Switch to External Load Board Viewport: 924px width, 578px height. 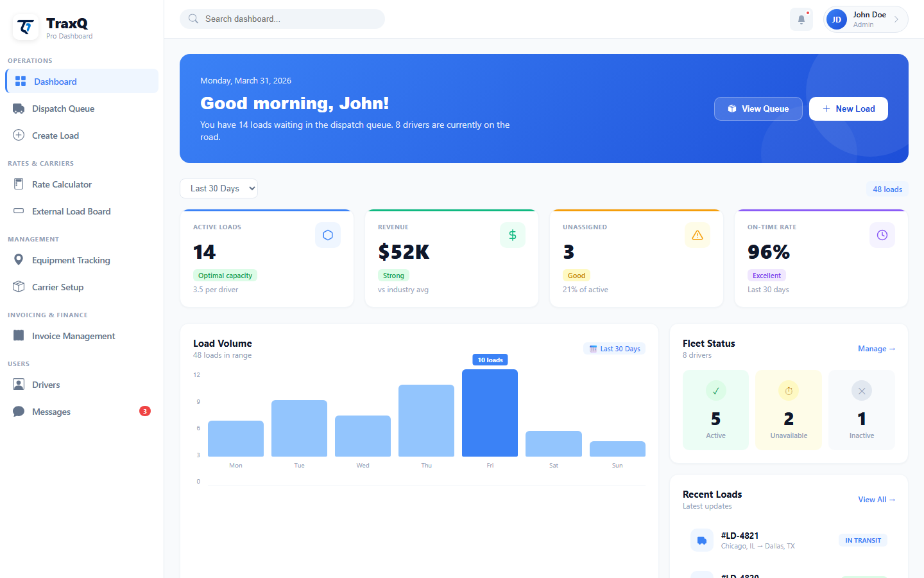pyautogui.click(x=71, y=211)
